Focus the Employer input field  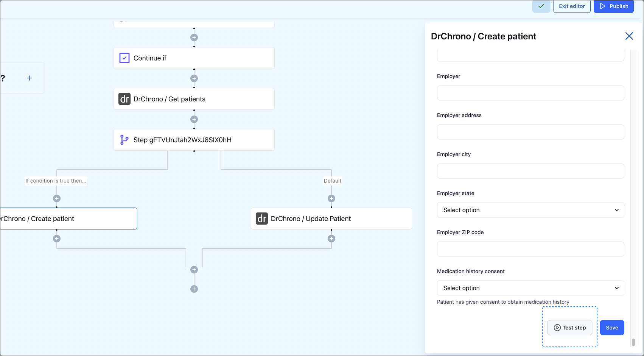530,93
